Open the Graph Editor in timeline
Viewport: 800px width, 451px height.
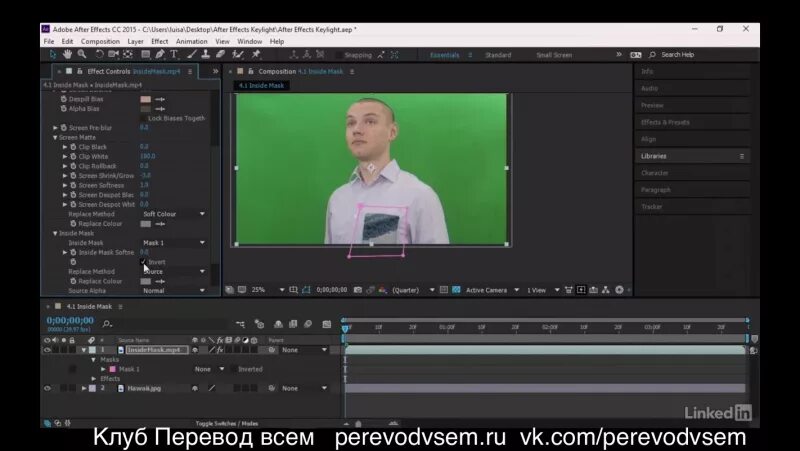point(327,324)
